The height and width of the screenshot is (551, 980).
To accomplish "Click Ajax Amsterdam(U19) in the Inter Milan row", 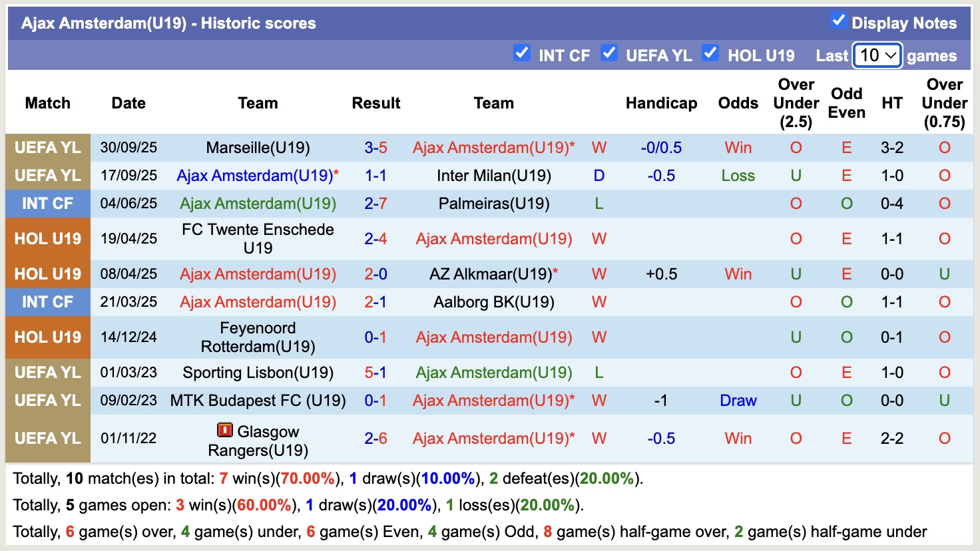I will pos(258,175).
